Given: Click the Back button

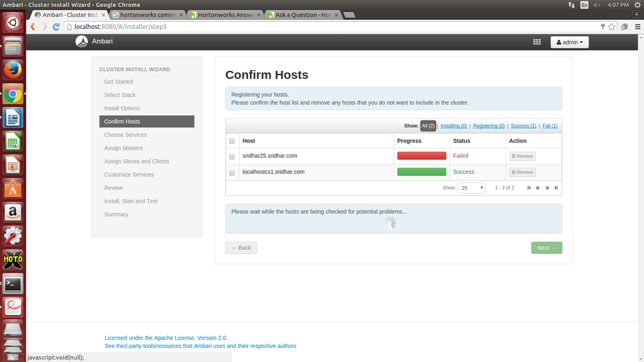Looking at the screenshot, I should click(x=241, y=247).
